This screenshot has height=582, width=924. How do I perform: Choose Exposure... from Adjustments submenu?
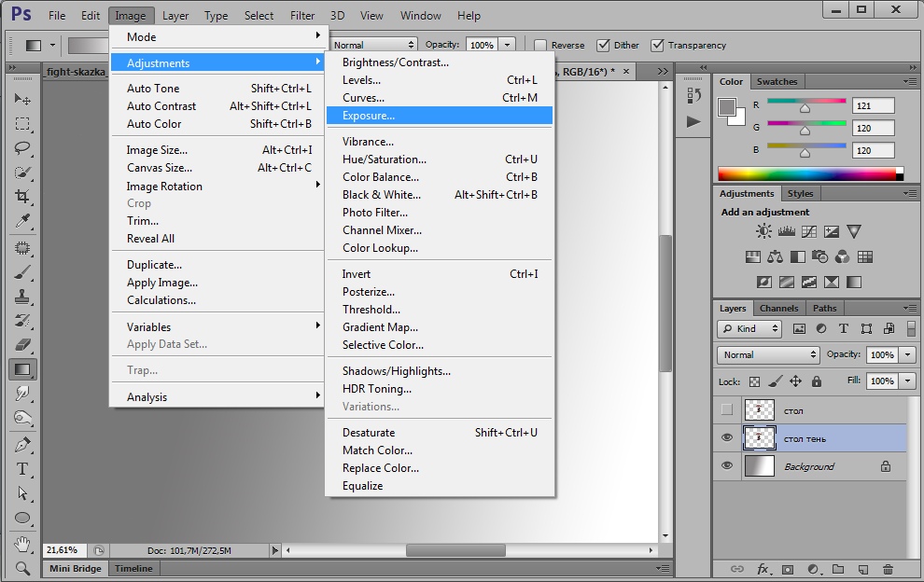click(440, 116)
